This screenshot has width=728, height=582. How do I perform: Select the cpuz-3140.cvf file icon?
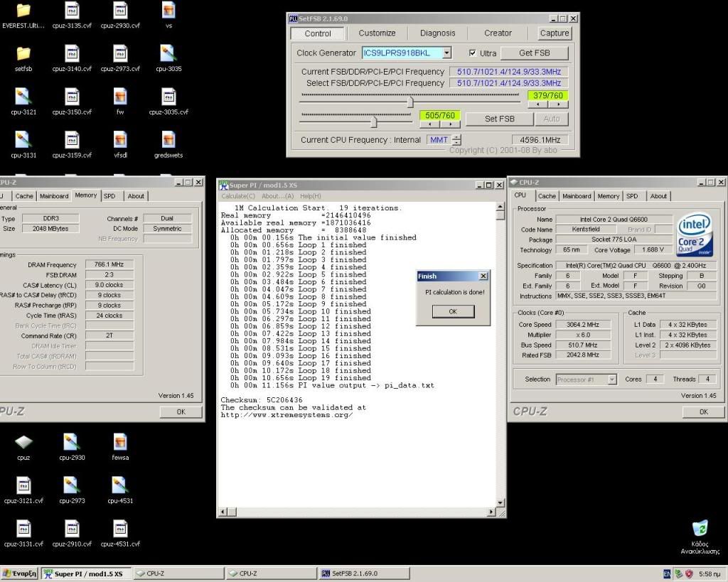(72, 53)
